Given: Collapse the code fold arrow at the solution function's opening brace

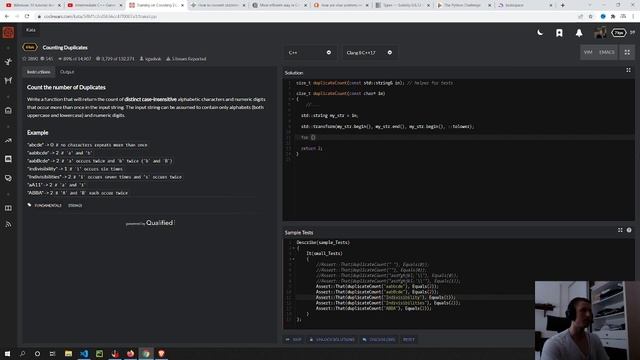Looking at the screenshot, I should tap(292, 99).
